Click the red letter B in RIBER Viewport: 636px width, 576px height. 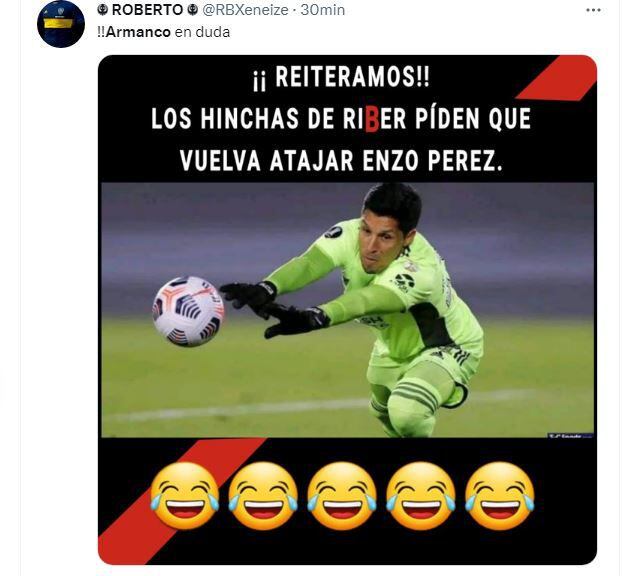tap(372, 120)
